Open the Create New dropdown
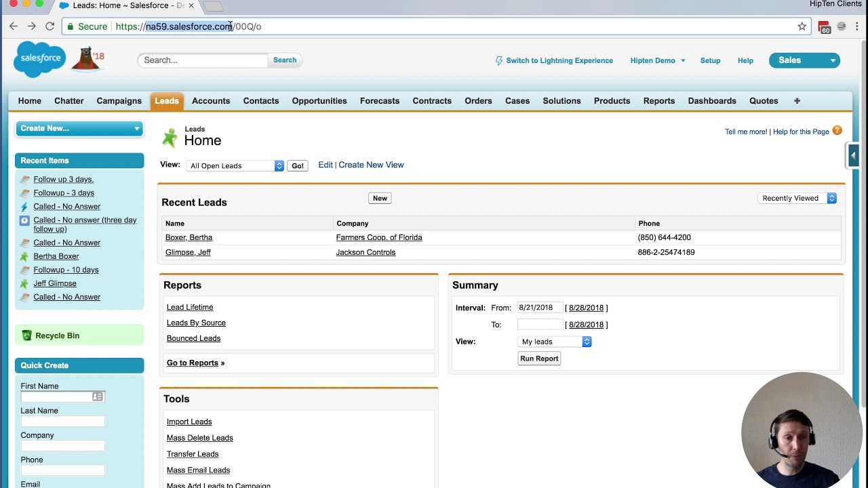The width and height of the screenshot is (868, 488). (x=79, y=128)
